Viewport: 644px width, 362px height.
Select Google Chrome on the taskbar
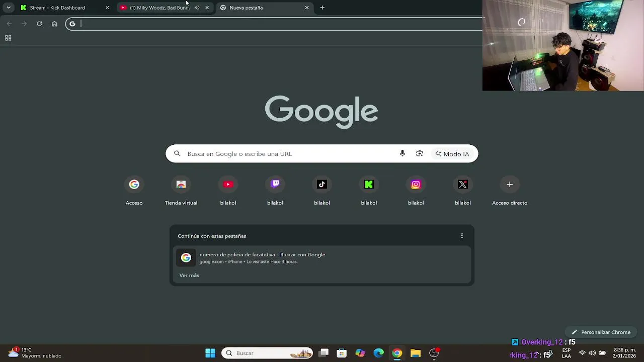coord(397,353)
